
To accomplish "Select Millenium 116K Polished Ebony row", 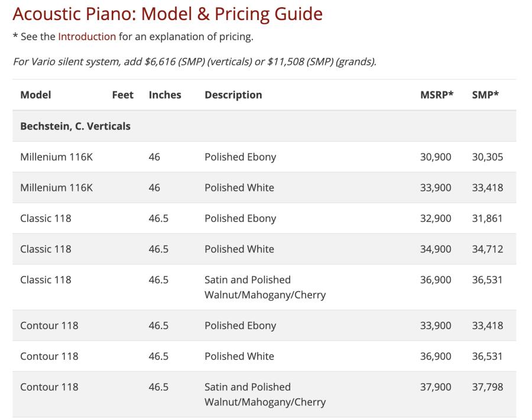I will click(264, 157).
